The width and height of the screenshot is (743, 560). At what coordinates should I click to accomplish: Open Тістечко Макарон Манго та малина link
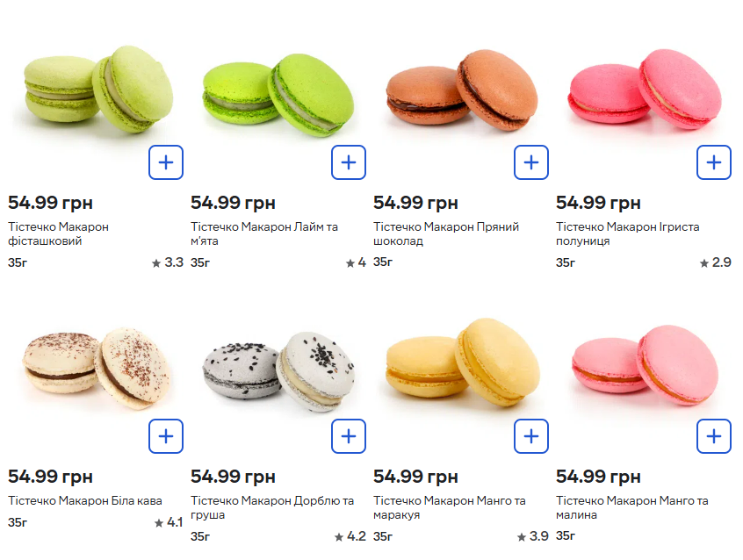point(631,507)
